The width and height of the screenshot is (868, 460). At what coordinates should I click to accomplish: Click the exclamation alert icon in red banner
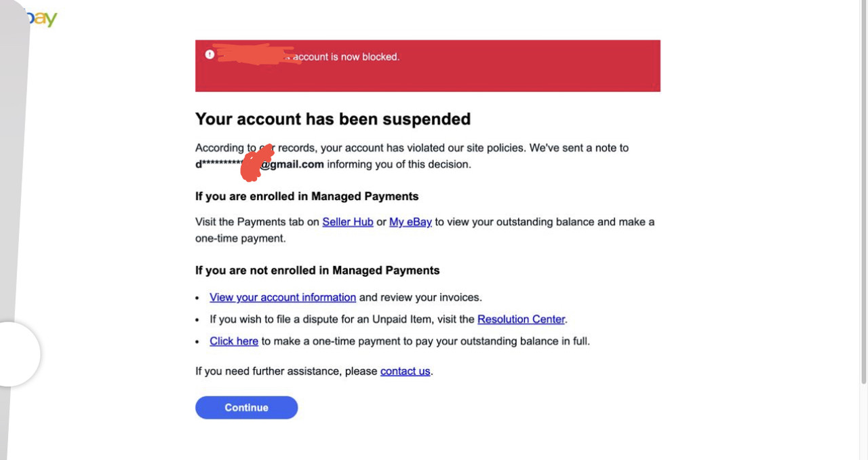[210, 54]
